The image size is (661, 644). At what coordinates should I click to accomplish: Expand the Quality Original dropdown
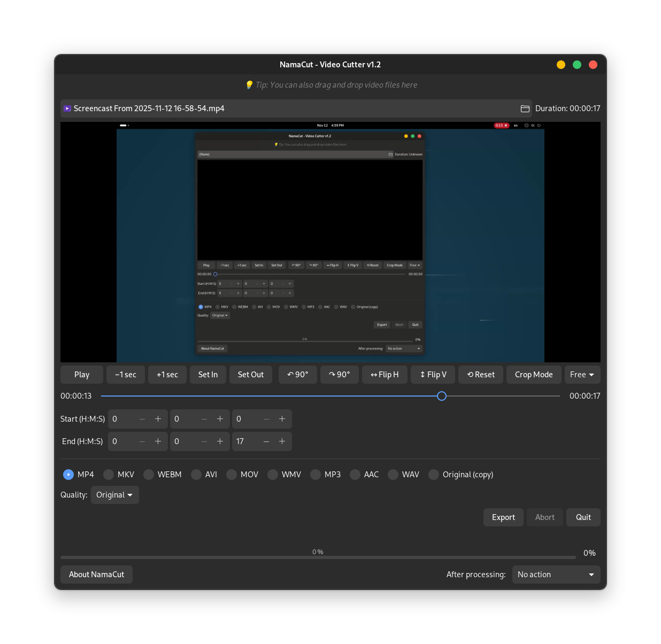tap(114, 495)
